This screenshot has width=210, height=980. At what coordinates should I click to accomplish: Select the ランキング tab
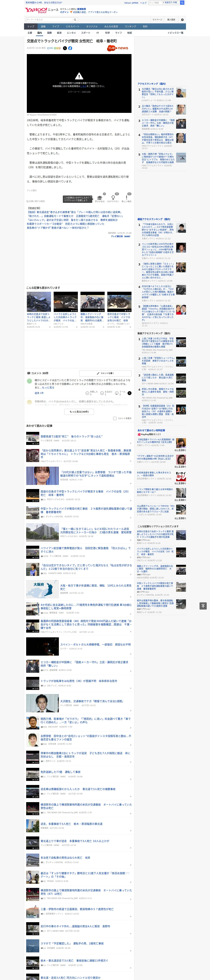click(130, 27)
